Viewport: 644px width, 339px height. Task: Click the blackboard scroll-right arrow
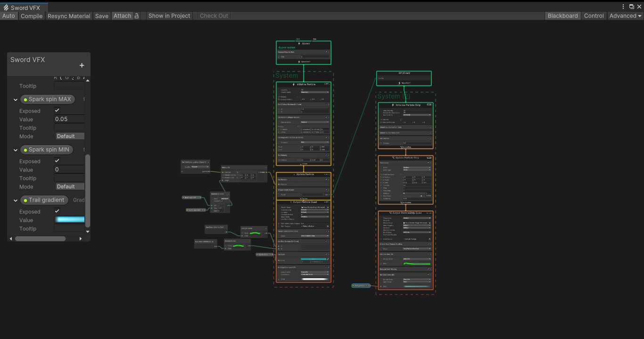81,239
